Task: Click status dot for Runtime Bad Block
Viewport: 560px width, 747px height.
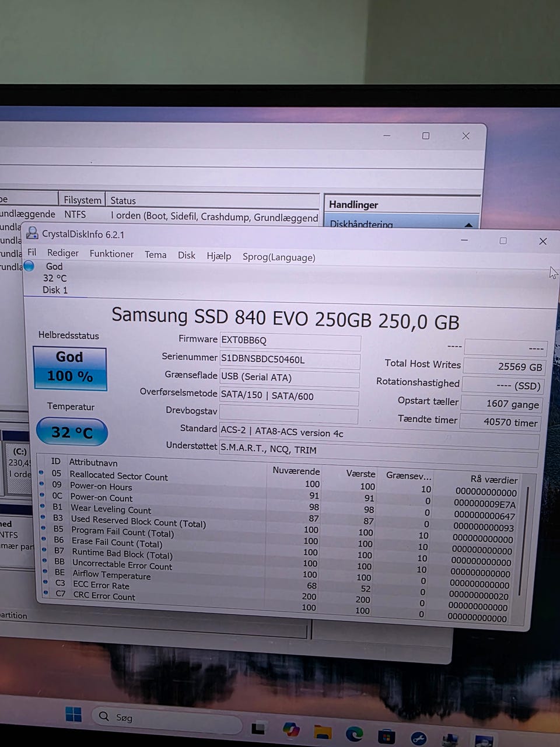Action: tap(45, 550)
